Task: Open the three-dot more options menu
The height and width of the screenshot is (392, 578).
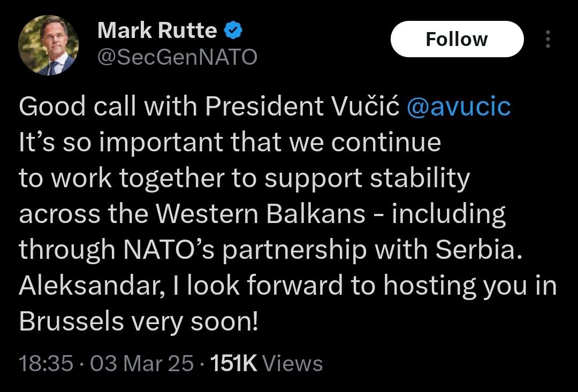Action: (x=547, y=39)
